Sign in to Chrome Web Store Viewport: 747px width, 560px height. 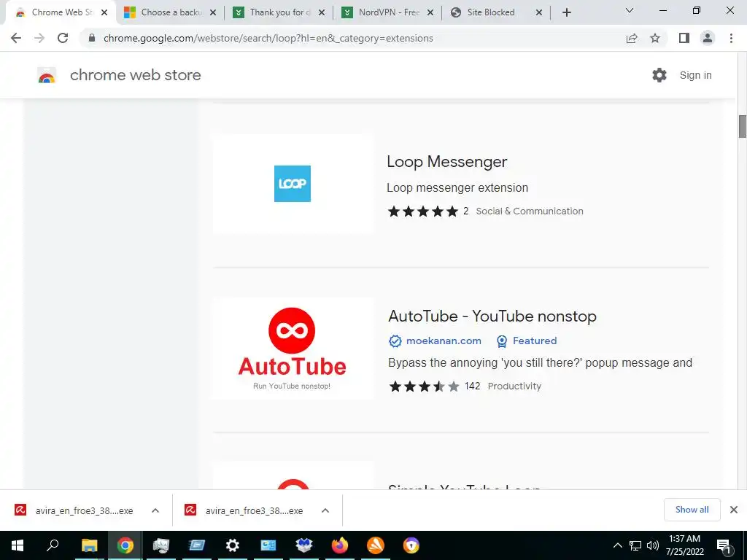695,75
